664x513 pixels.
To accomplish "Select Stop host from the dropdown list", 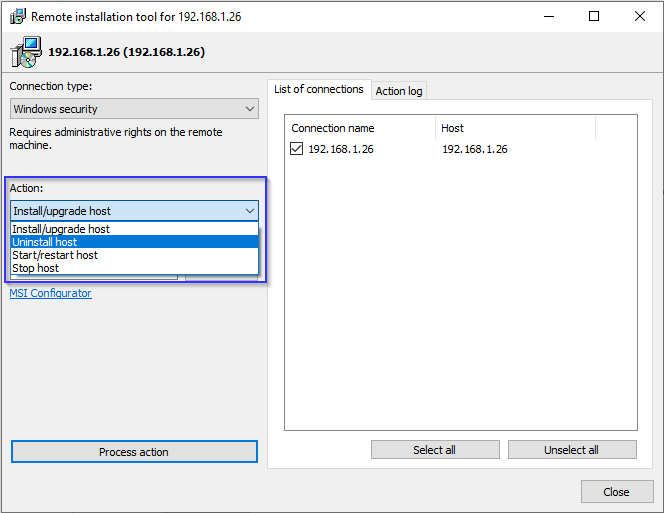I will coord(36,268).
